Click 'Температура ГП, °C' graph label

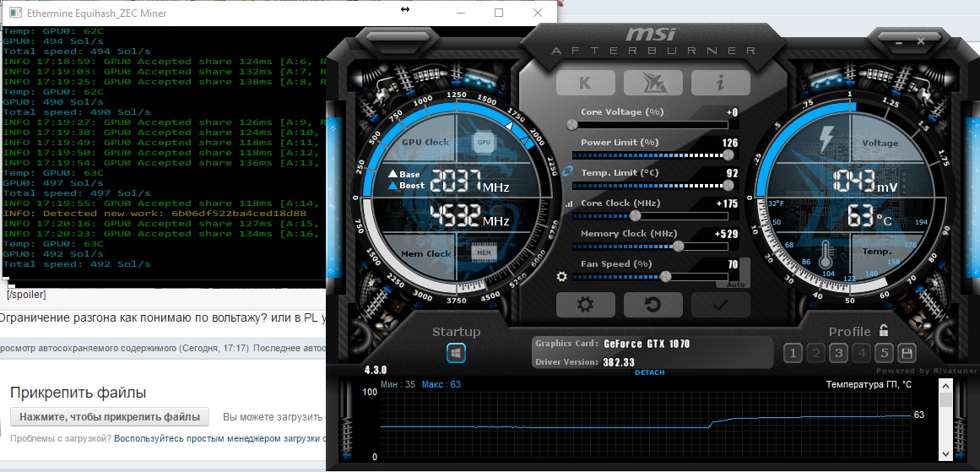tap(869, 384)
